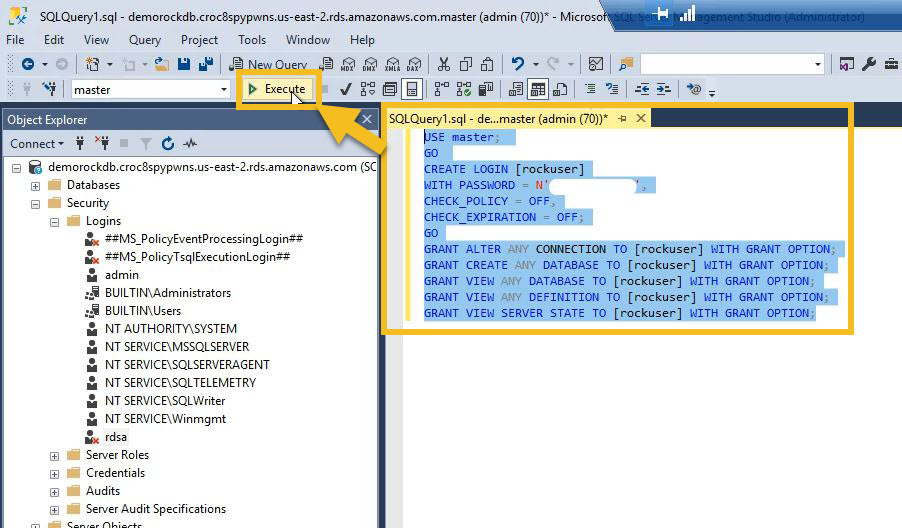The height and width of the screenshot is (528, 902).
Task: Select the rdsa login
Action: point(116,437)
